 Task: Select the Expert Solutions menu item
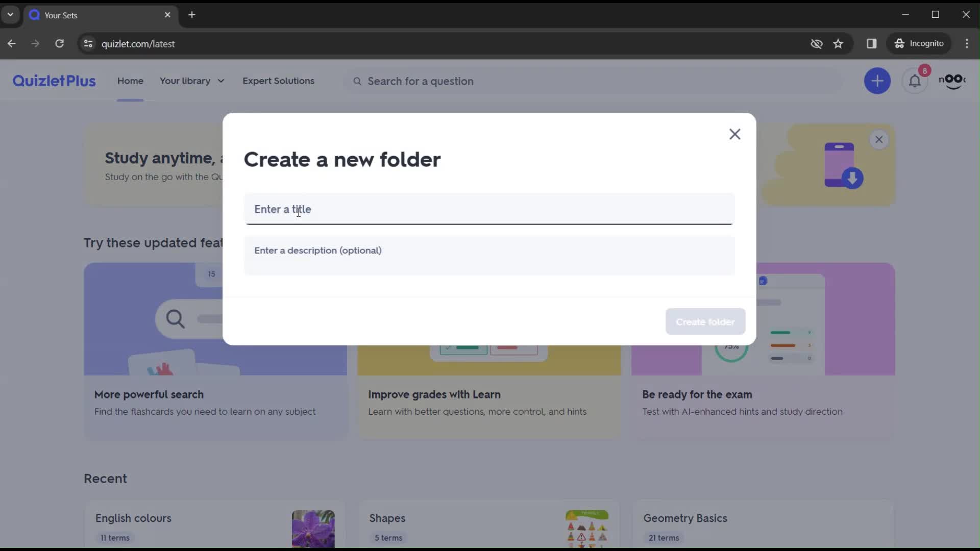(278, 81)
